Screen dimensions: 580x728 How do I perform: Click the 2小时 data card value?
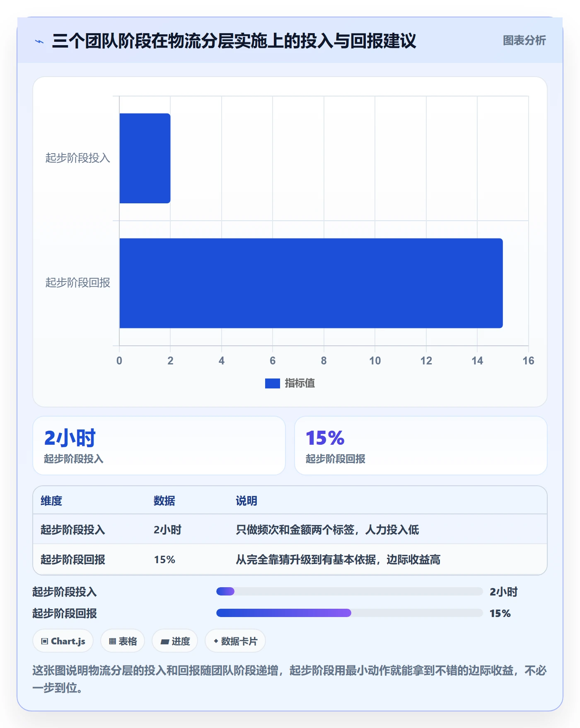coord(70,438)
